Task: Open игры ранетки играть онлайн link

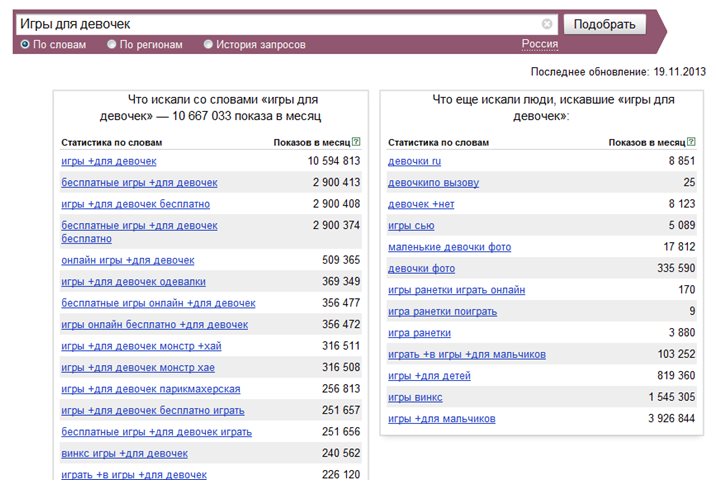Action: coord(456,290)
